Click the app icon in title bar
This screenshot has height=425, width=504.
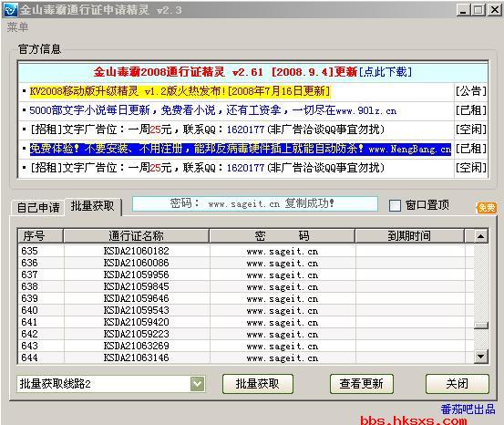tap(10, 10)
